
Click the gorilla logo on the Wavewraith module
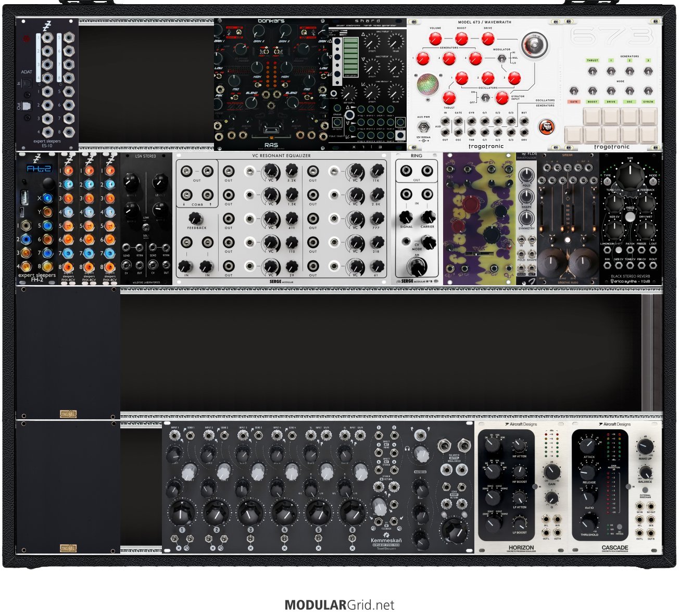tap(546, 127)
